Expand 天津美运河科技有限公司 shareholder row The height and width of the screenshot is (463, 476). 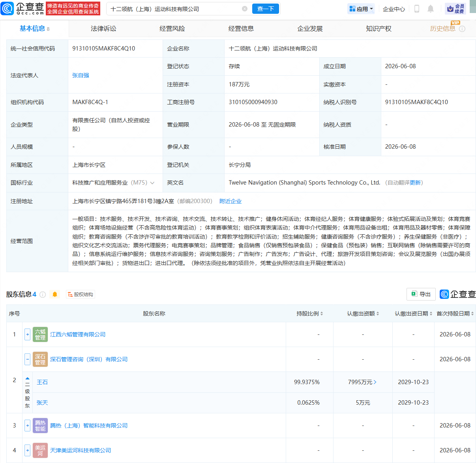(x=27, y=450)
